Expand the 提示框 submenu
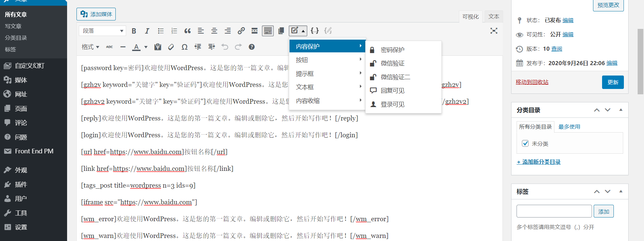 pyautogui.click(x=327, y=74)
